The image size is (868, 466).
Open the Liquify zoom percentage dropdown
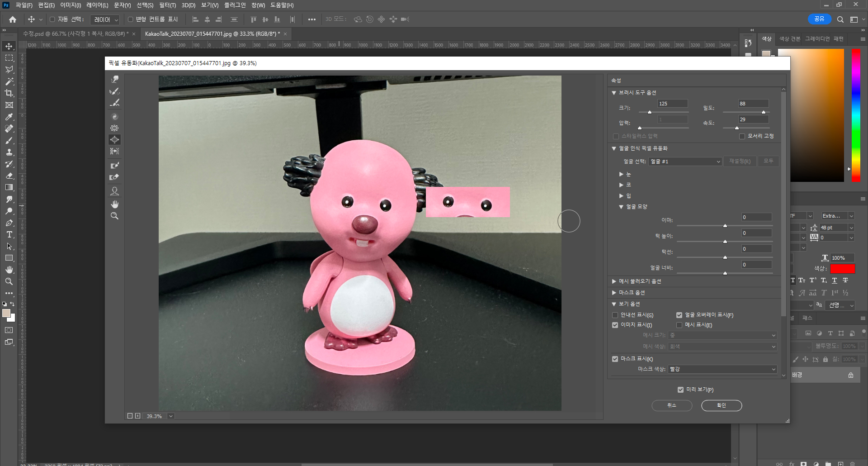(171, 416)
